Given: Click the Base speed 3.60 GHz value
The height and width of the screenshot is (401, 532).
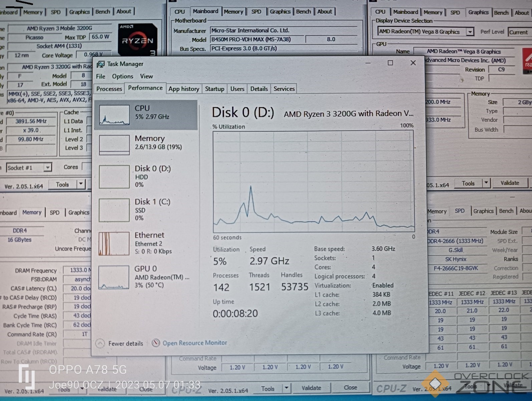Looking at the screenshot, I should (x=383, y=249).
